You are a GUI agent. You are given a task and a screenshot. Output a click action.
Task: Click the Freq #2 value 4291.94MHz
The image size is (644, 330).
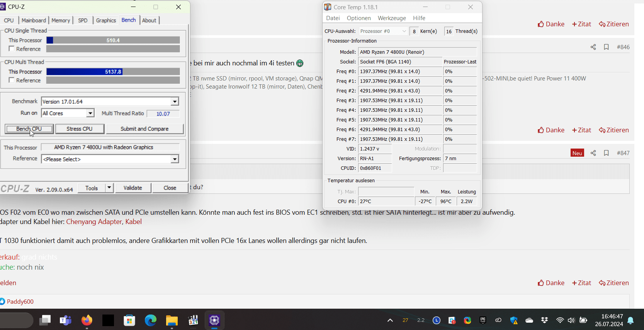coord(400,91)
